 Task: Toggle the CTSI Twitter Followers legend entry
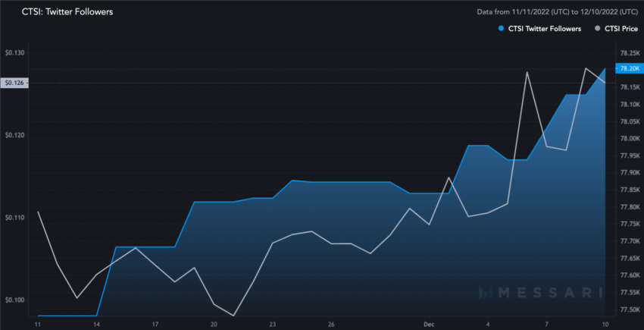point(539,29)
